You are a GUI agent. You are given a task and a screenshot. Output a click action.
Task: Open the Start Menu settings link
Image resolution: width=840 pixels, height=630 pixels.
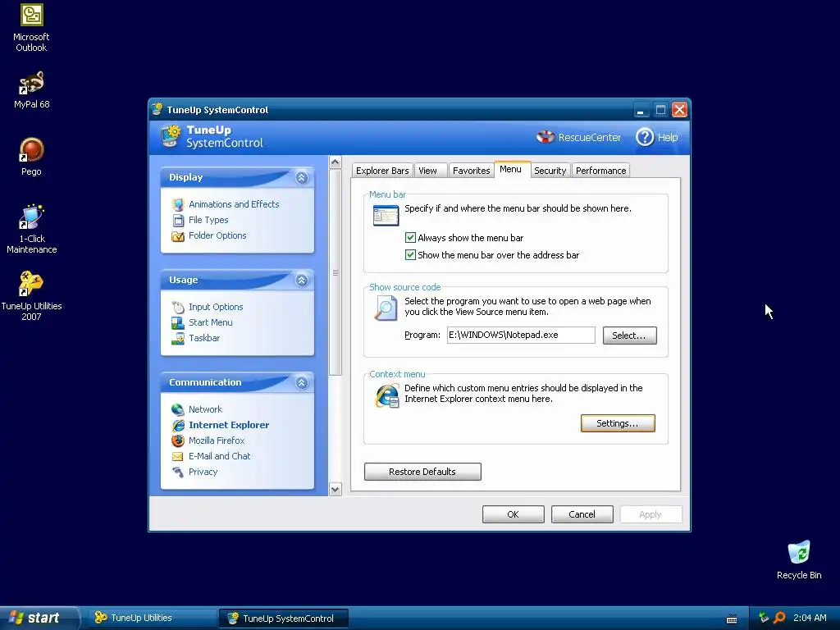(211, 322)
